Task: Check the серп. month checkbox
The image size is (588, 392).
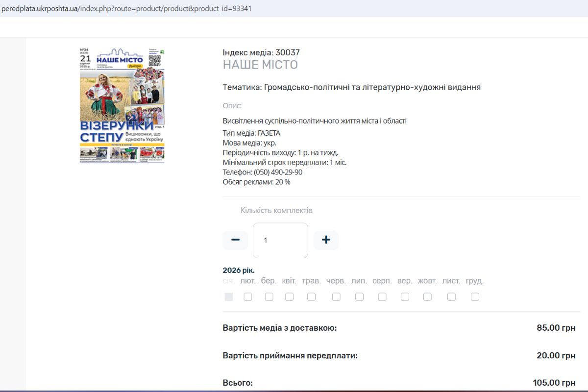Action: pos(382,296)
